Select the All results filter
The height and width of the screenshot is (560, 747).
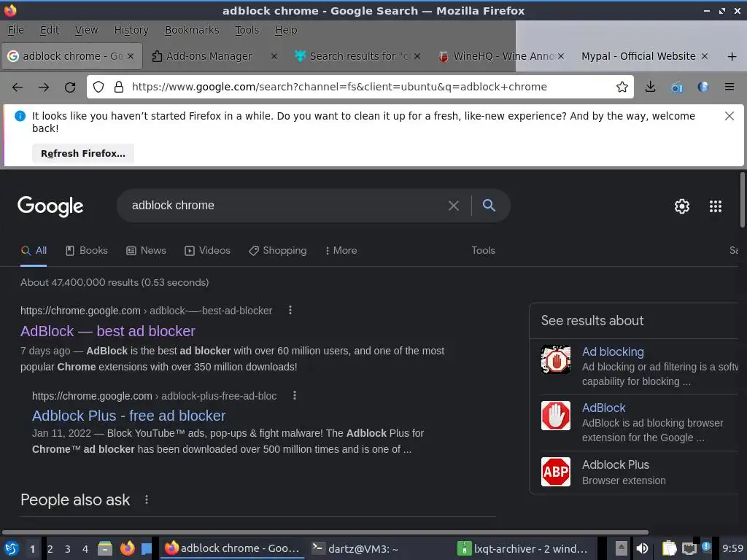coord(34,251)
